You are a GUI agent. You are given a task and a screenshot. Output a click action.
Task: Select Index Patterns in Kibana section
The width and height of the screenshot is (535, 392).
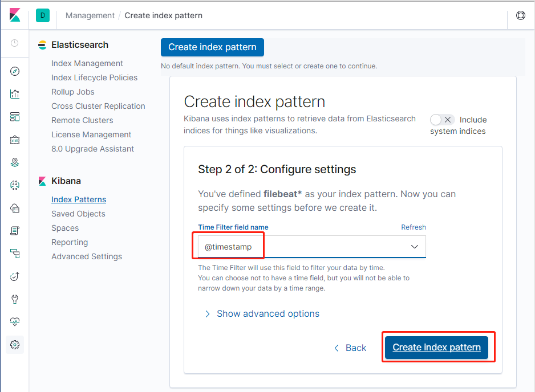click(79, 199)
